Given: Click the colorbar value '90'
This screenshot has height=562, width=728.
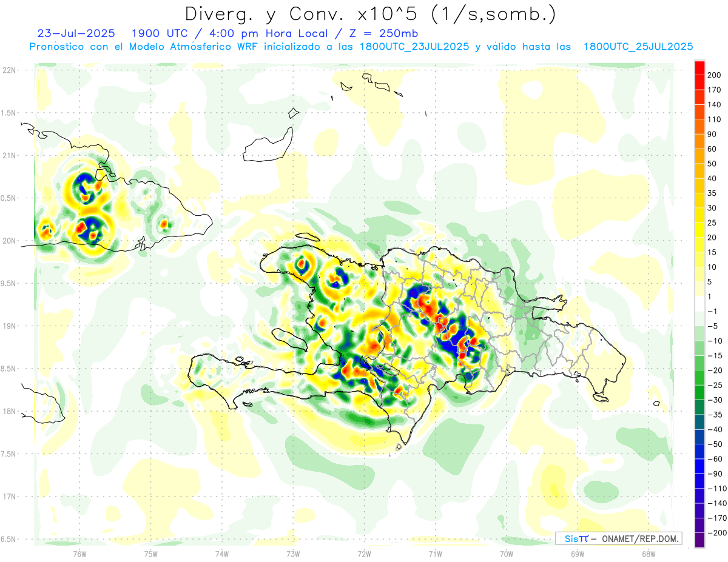Looking at the screenshot, I should [x=713, y=134].
